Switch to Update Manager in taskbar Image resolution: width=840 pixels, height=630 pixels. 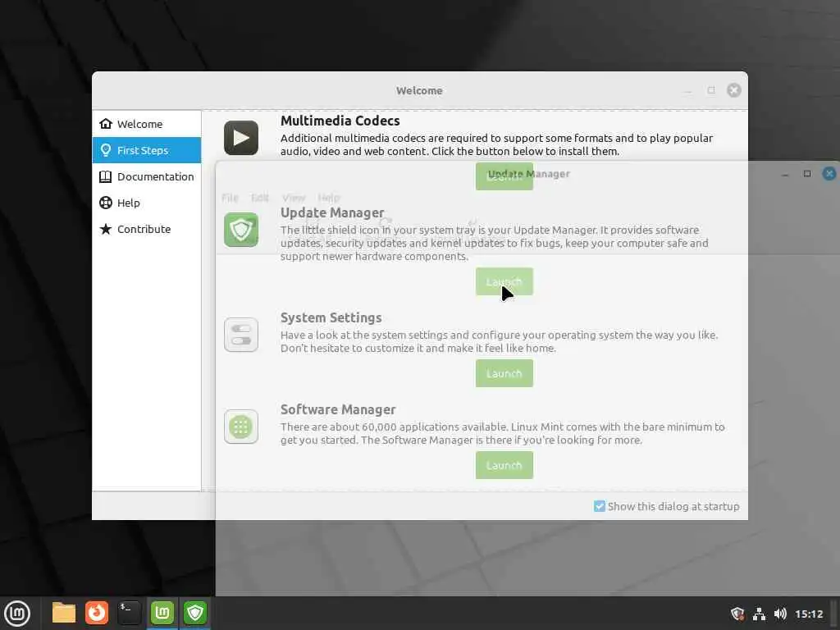coord(195,613)
